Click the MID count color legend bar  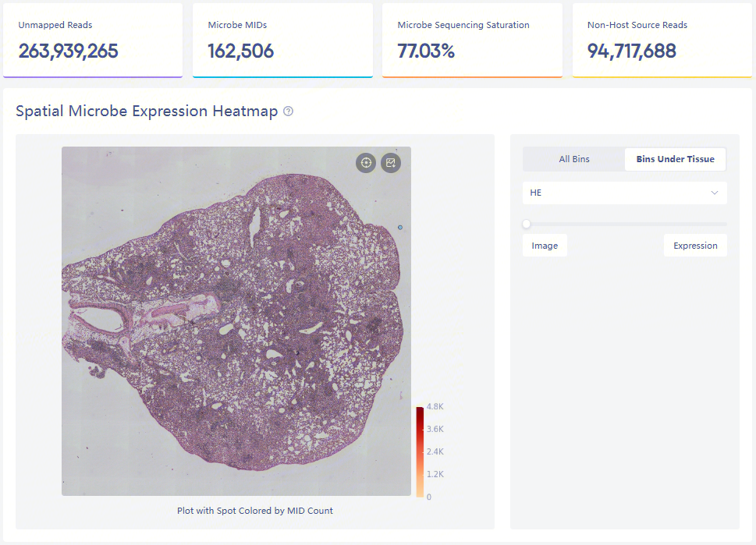pos(420,451)
